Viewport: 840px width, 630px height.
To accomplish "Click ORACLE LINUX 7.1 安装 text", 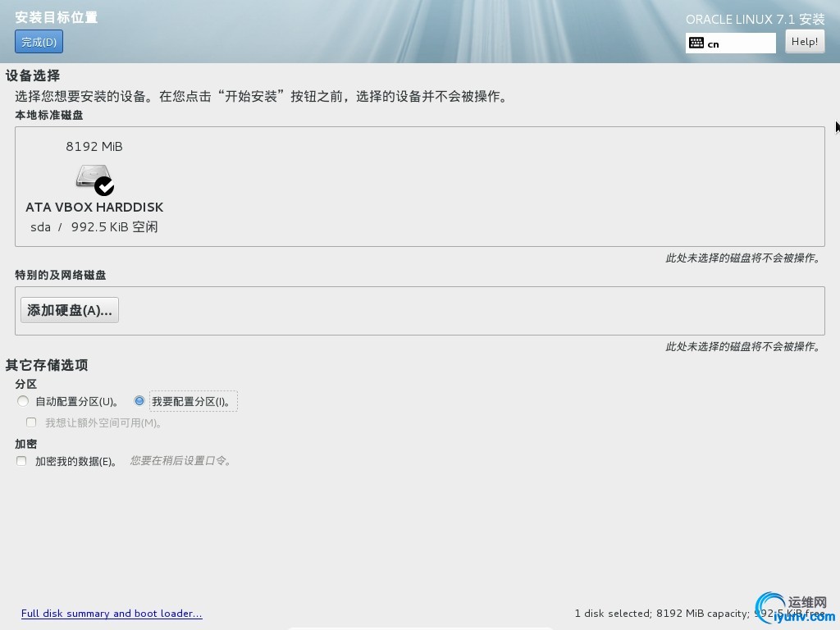I will click(x=756, y=20).
